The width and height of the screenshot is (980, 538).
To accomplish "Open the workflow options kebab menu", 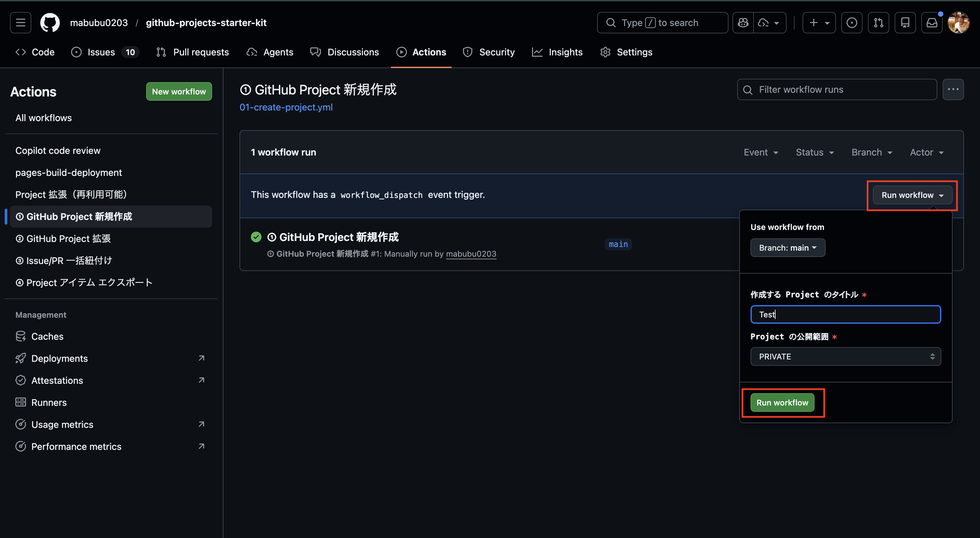I will 953,90.
